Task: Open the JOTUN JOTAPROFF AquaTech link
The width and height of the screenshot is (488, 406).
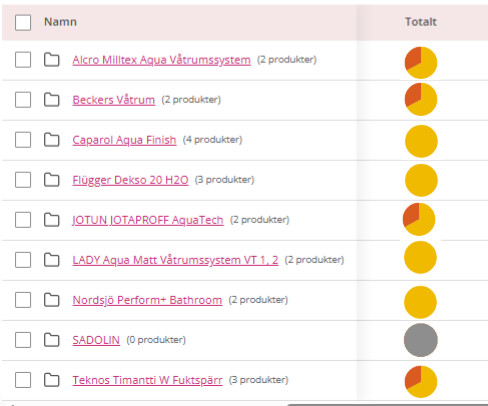Action: [148, 220]
